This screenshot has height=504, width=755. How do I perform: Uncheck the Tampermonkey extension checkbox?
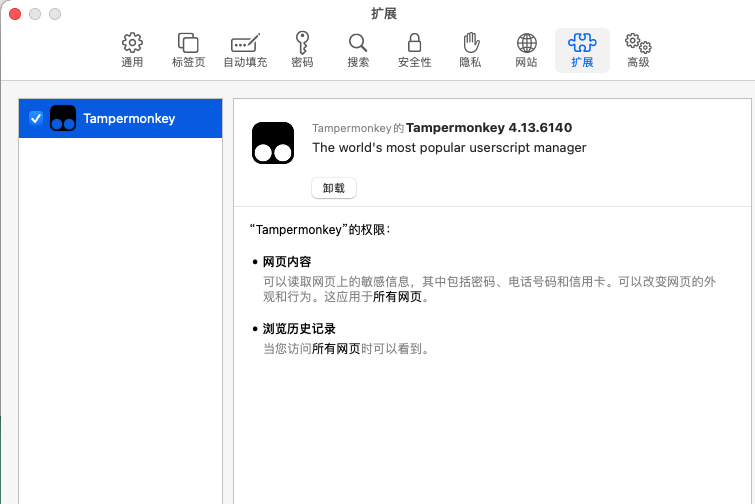(36, 118)
